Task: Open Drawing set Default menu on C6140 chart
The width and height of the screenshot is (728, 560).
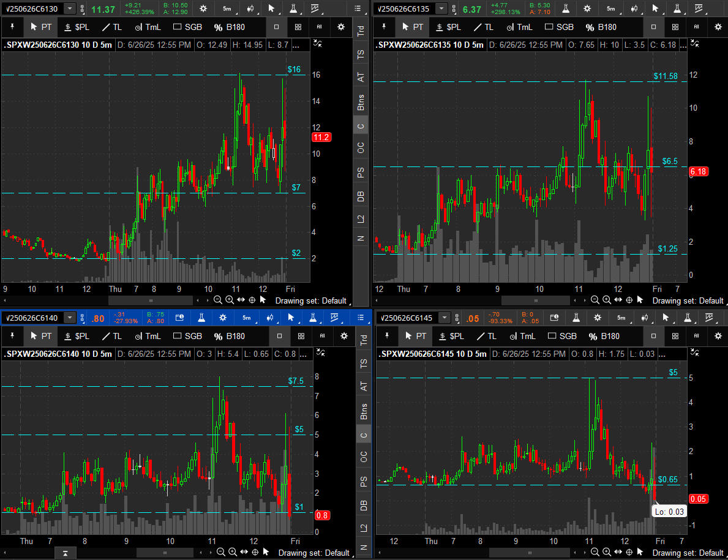Action: click(312, 553)
